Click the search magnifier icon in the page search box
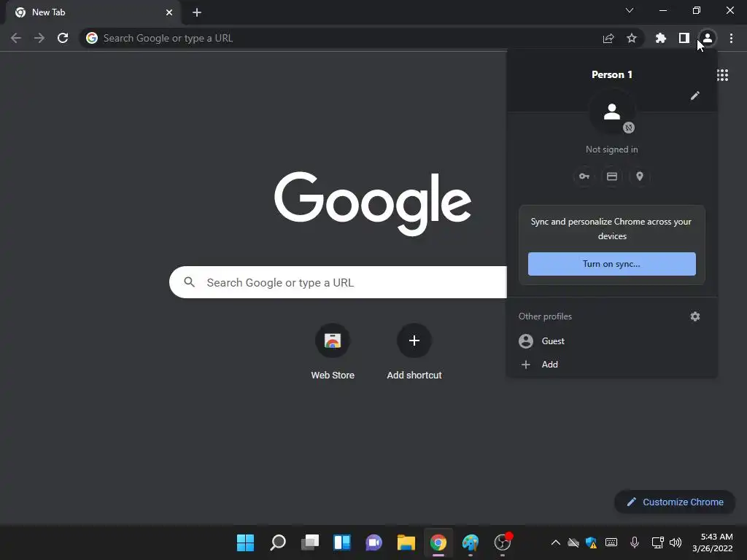Viewport: 747px width, 560px height. click(x=190, y=282)
